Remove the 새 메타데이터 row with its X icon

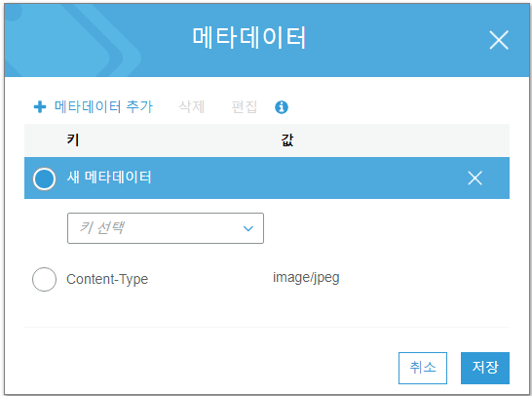(475, 178)
